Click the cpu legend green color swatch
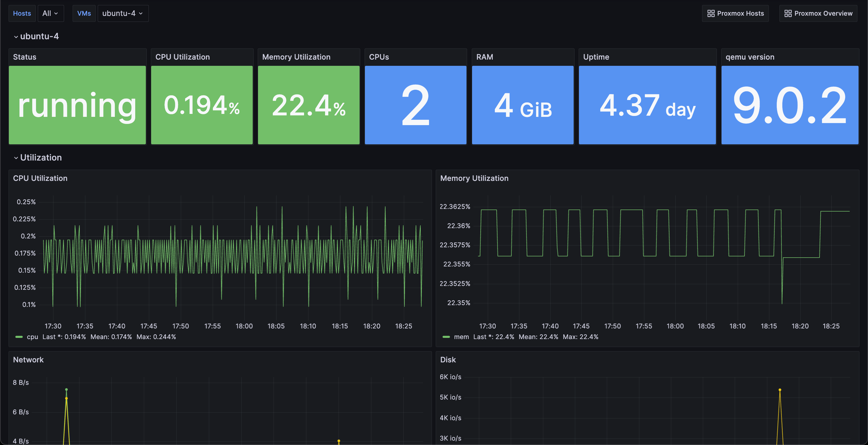The width and height of the screenshot is (868, 445). click(19, 337)
